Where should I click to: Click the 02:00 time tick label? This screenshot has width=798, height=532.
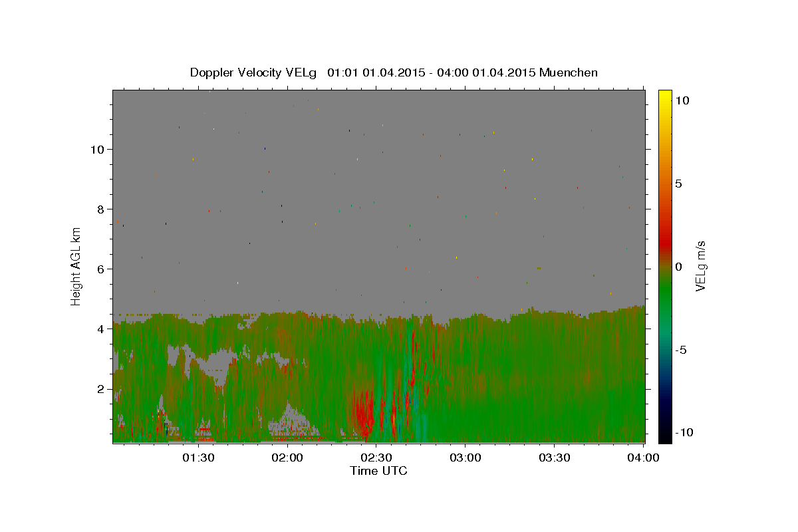287,458
